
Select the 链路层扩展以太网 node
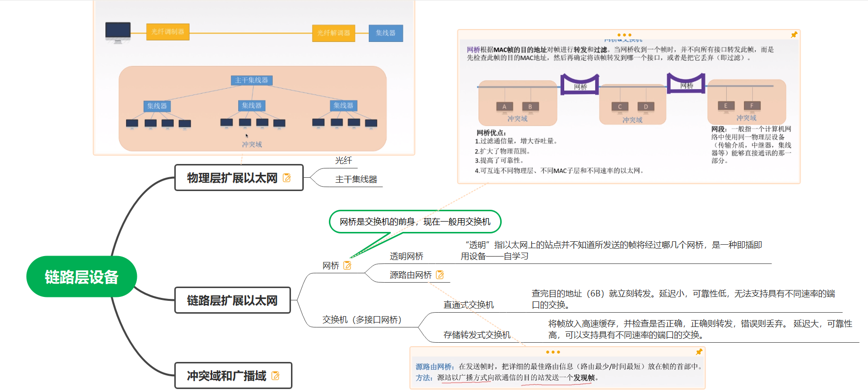pyautogui.click(x=232, y=300)
